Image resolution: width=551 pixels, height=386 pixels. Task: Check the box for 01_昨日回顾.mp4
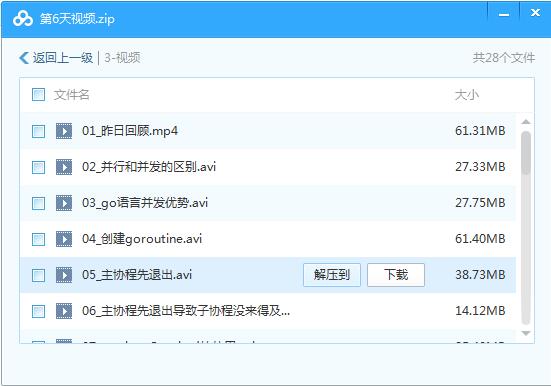point(38,131)
